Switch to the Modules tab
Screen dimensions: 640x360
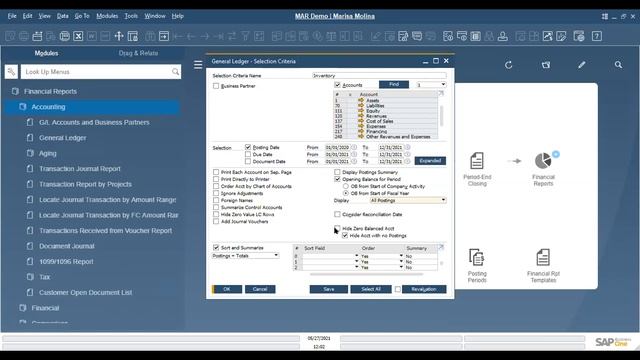coord(46,53)
